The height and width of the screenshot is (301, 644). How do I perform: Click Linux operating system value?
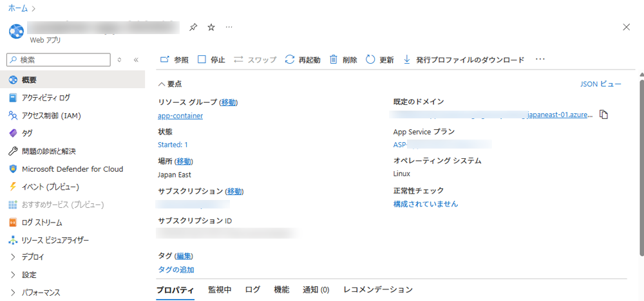pos(402,174)
